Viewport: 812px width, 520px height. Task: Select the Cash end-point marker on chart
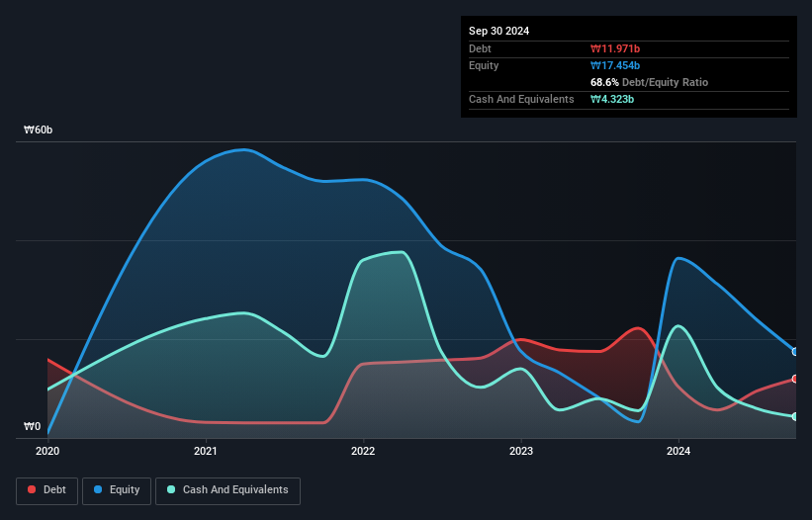point(795,416)
